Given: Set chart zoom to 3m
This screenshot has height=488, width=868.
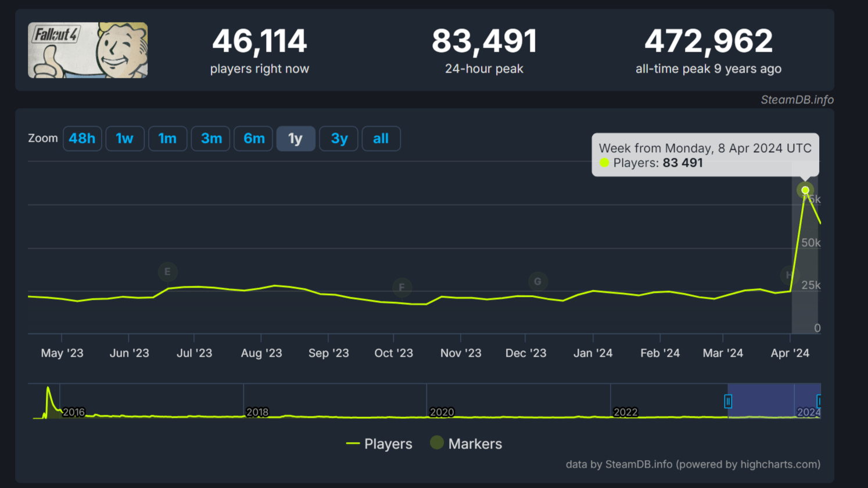Looking at the screenshot, I should point(210,139).
